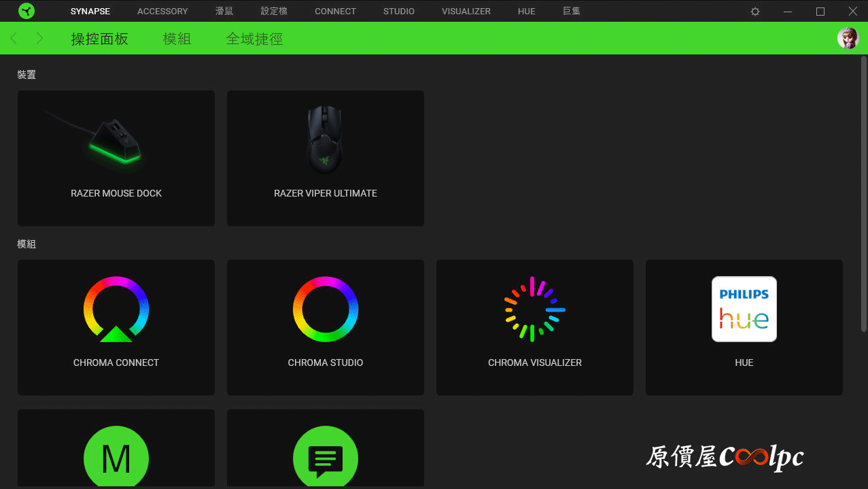Select the 模組 subtab
Image resolution: width=868 pixels, height=489 pixels.
pos(177,39)
